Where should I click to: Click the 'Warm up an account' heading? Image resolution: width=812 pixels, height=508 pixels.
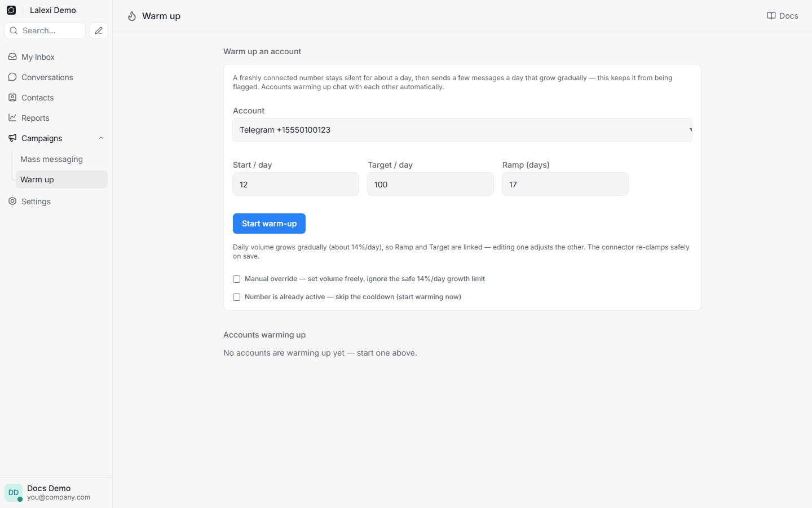(x=262, y=51)
